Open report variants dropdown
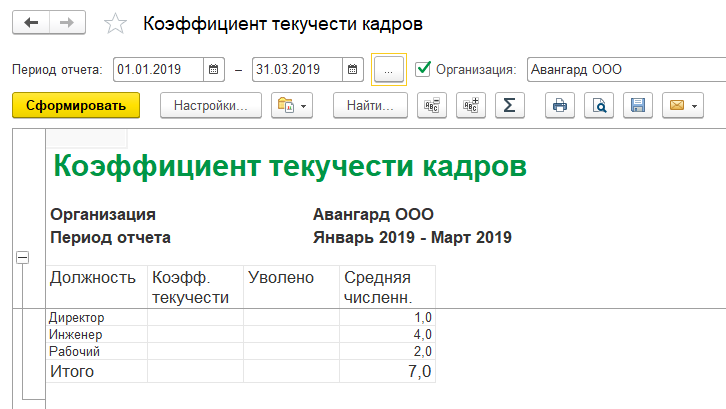The image size is (726, 409). pyautogui.click(x=292, y=105)
